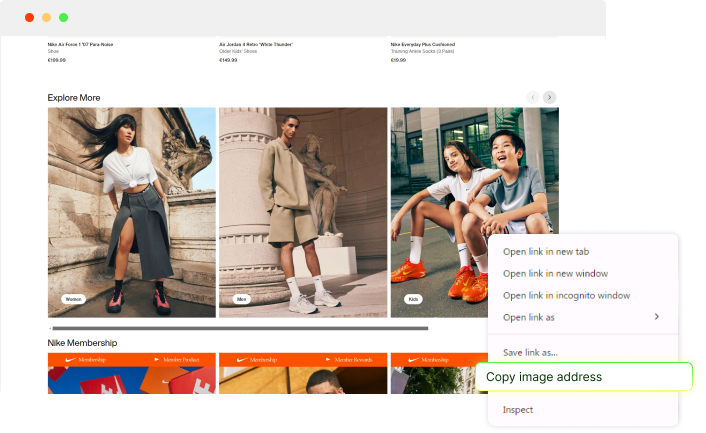Click the next arrow in Explore More carousel
This screenshot has width=706, height=433.
[x=549, y=97]
